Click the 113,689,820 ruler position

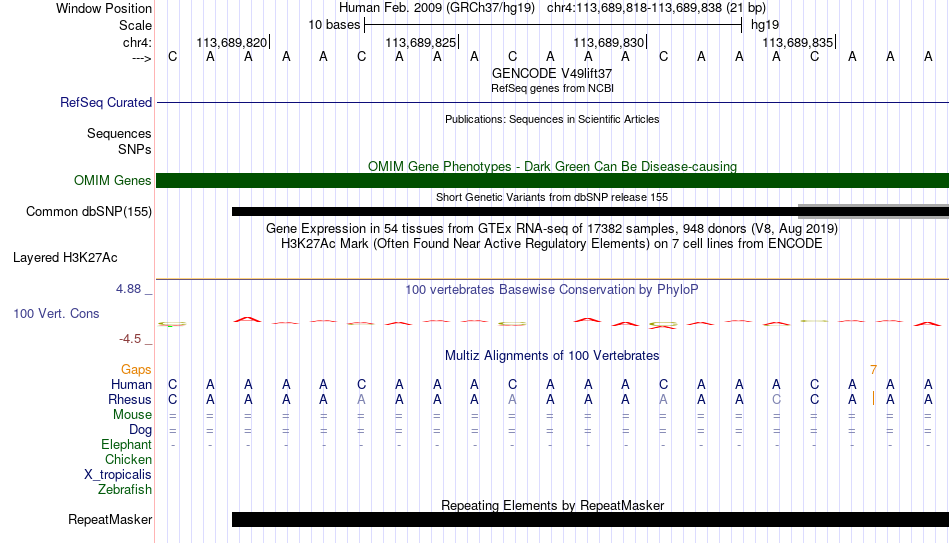[x=231, y=42]
